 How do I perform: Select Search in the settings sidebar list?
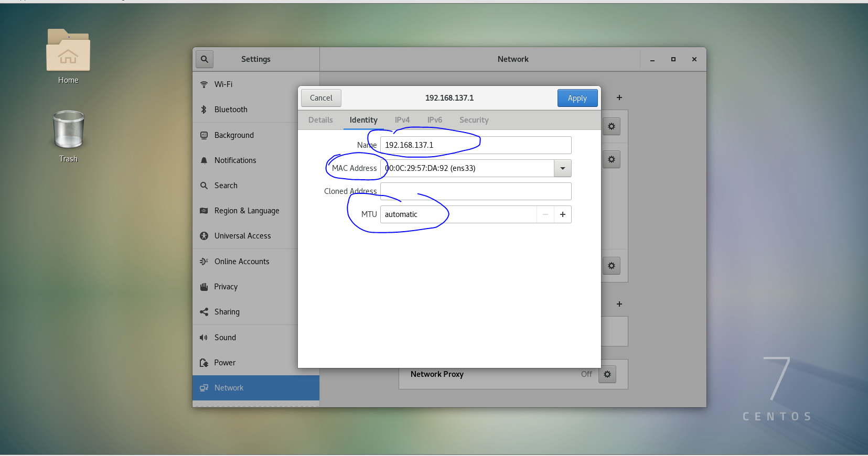coord(256,186)
